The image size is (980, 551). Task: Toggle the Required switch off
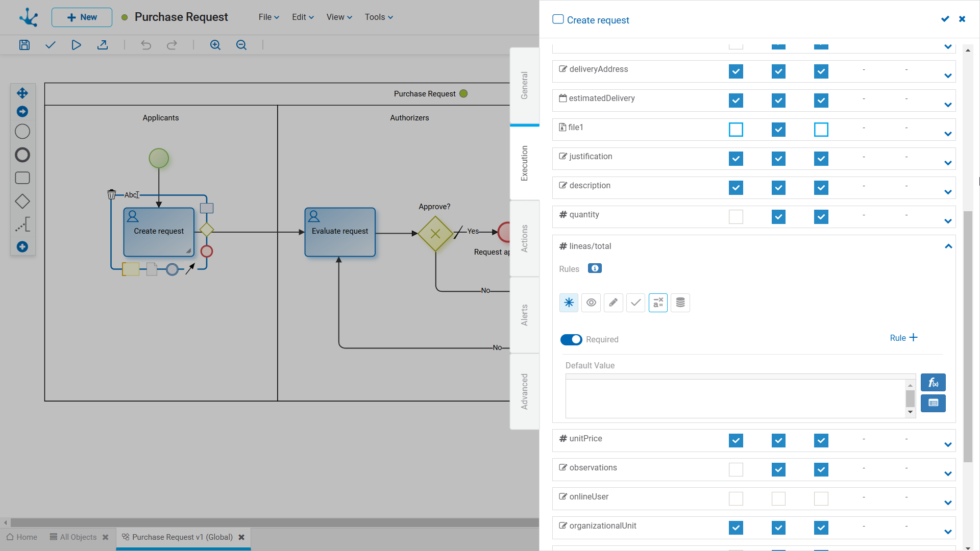pos(571,340)
